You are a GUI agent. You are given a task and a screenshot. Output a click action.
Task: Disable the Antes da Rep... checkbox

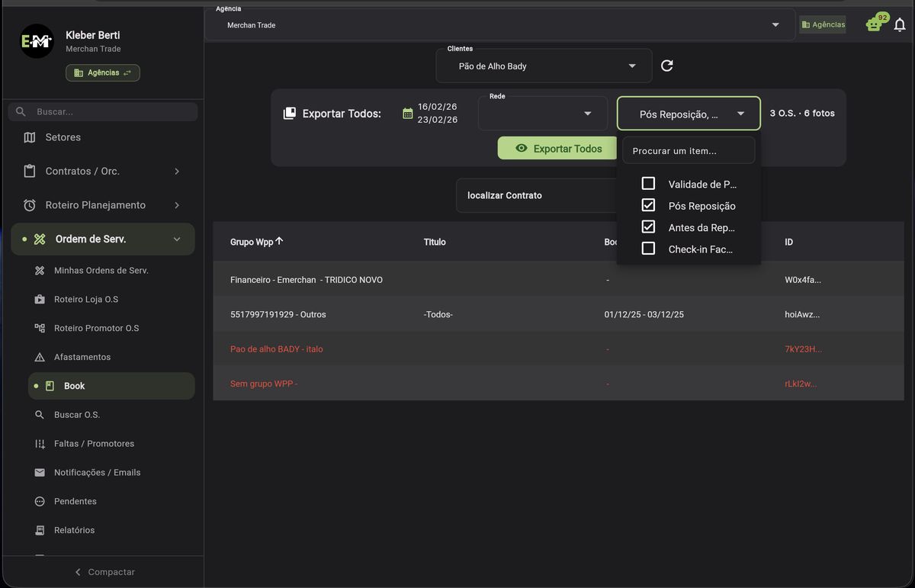(x=649, y=227)
